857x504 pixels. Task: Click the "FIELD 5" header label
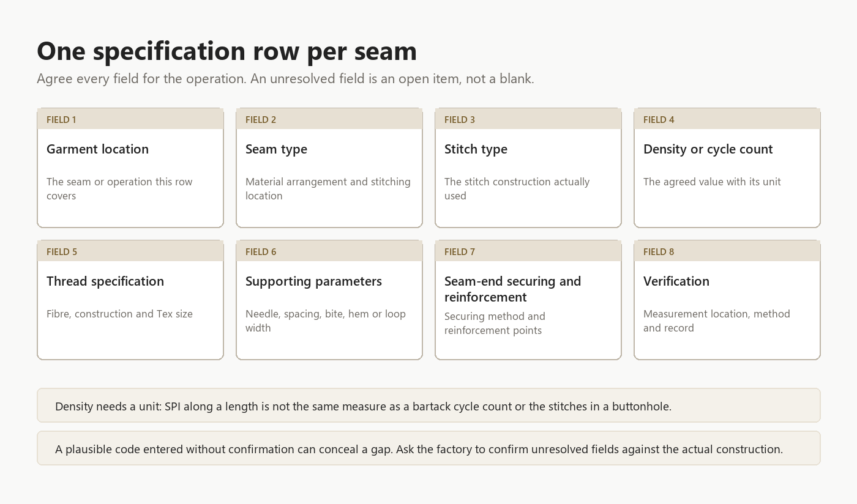pos(62,252)
